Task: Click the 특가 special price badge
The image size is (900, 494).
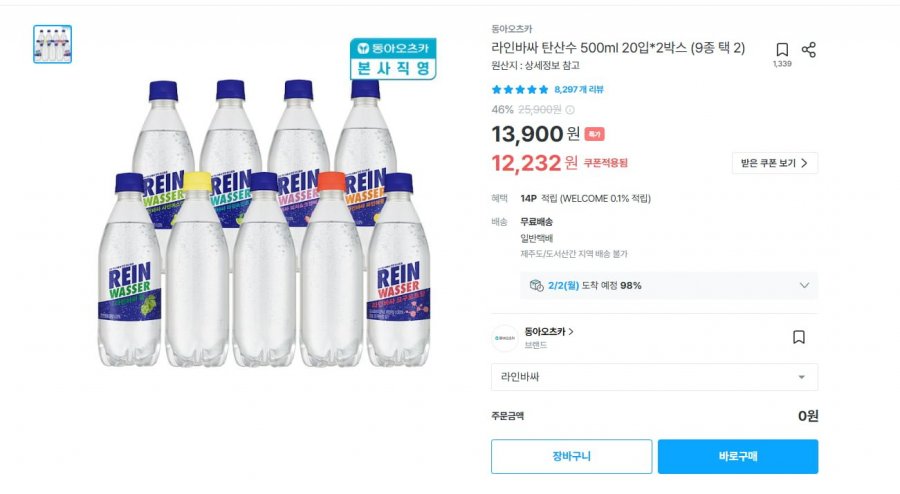Action: (x=594, y=134)
